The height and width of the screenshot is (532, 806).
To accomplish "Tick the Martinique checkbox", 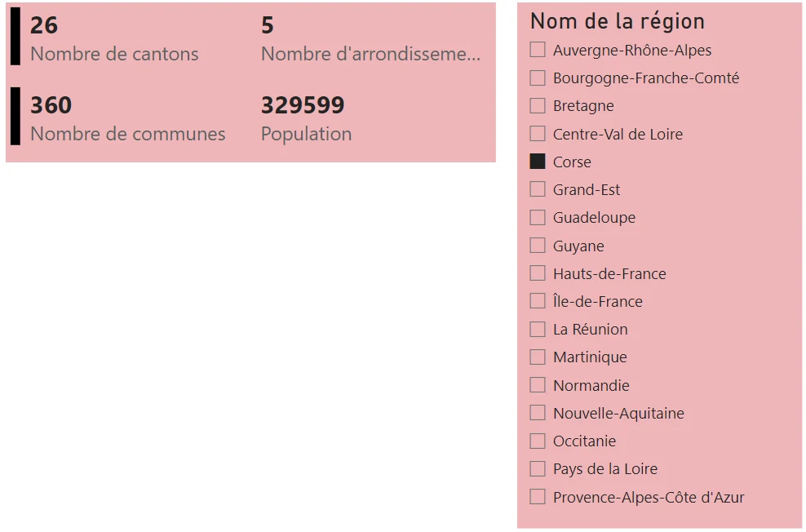I will (538, 357).
